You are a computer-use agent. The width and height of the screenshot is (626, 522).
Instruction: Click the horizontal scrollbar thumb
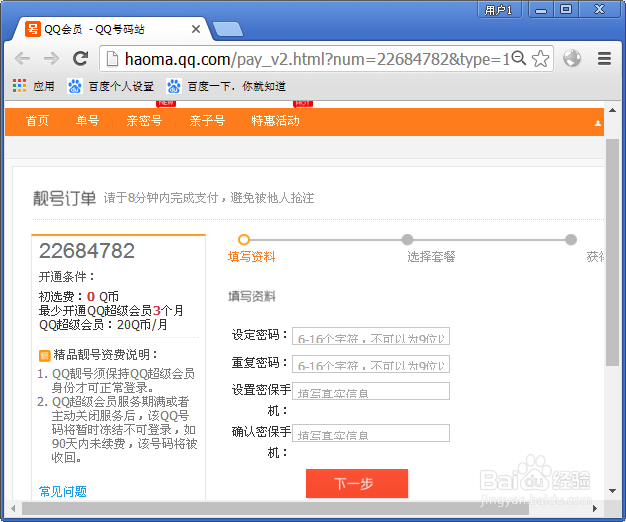pyautogui.click(x=275, y=508)
